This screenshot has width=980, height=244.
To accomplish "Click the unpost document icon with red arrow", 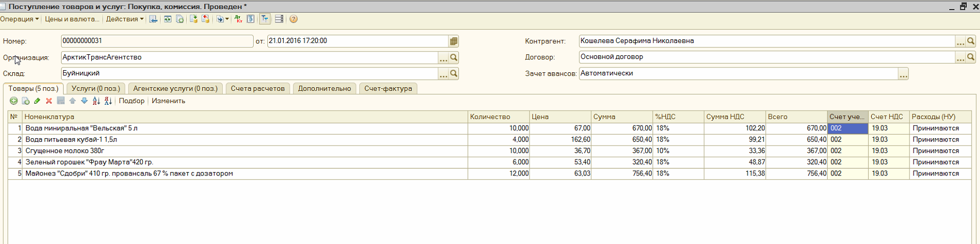I will pyautogui.click(x=205, y=19).
